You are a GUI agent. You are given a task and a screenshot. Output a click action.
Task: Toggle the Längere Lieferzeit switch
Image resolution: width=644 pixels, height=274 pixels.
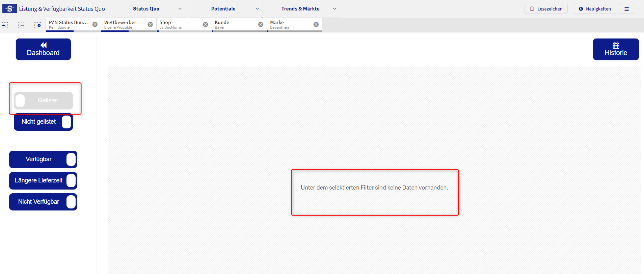click(x=43, y=181)
